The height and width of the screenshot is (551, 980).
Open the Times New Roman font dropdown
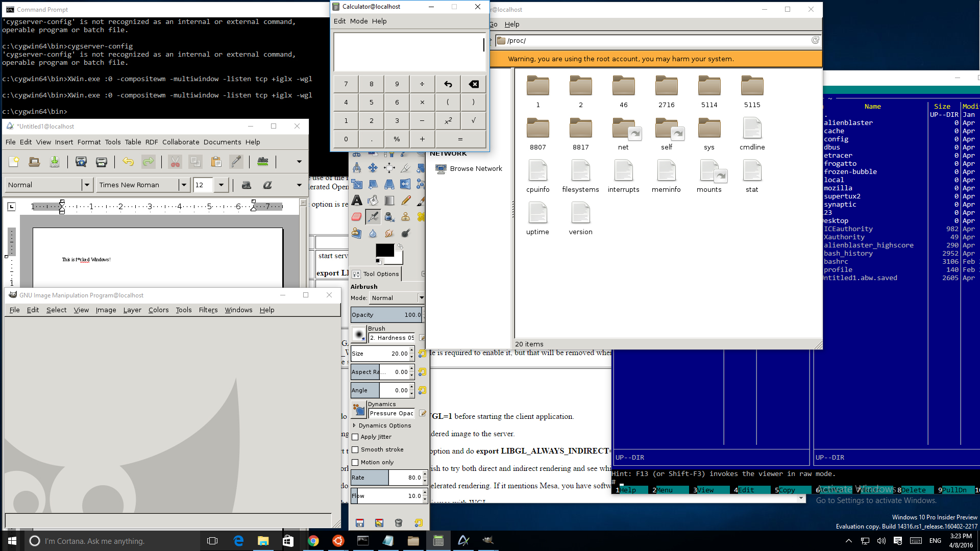pyautogui.click(x=184, y=185)
